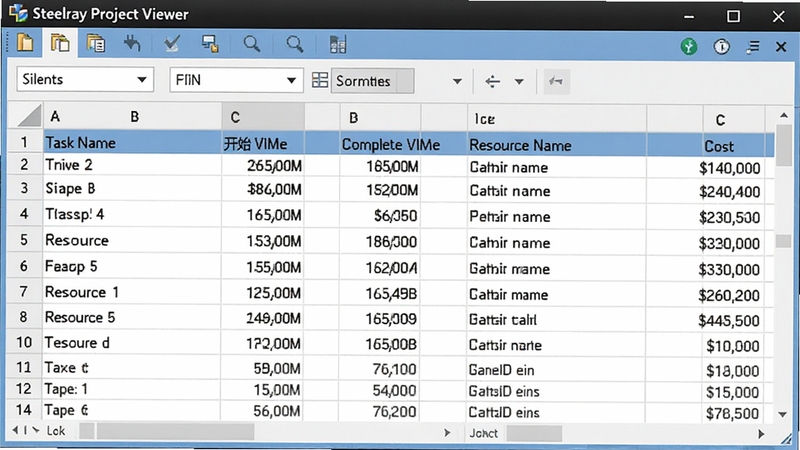
Task: Click Resource Name header cell
Action: pos(557,145)
